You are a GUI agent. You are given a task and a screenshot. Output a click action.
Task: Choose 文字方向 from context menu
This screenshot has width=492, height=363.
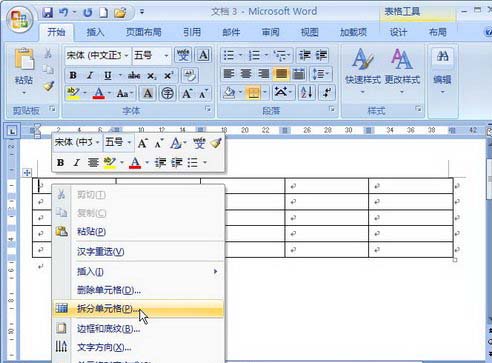[138, 347]
